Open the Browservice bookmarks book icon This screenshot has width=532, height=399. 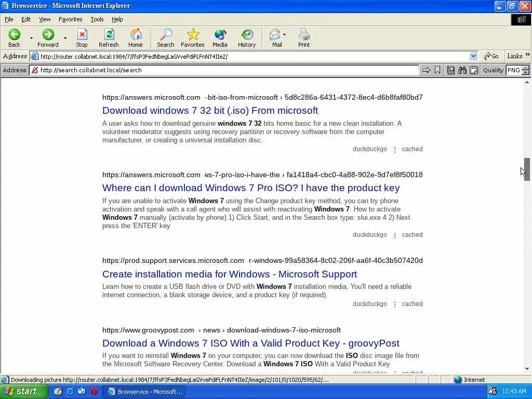point(451,70)
